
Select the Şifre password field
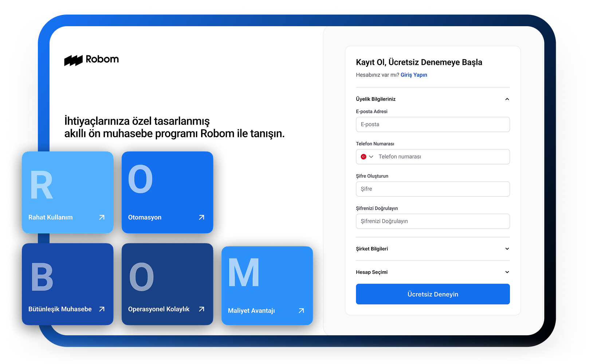click(x=433, y=189)
